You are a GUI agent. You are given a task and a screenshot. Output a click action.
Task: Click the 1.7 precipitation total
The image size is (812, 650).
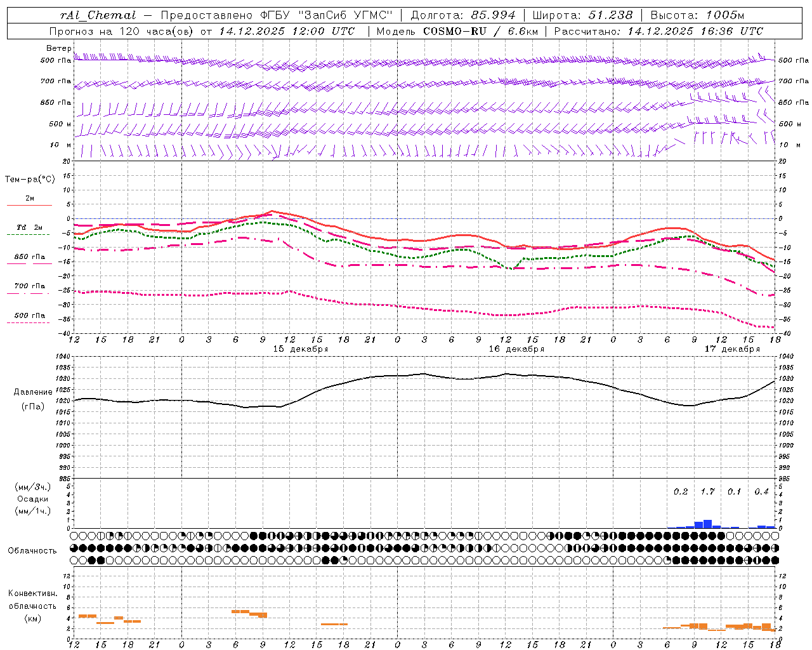pyautogui.click(x=707, y=491)
